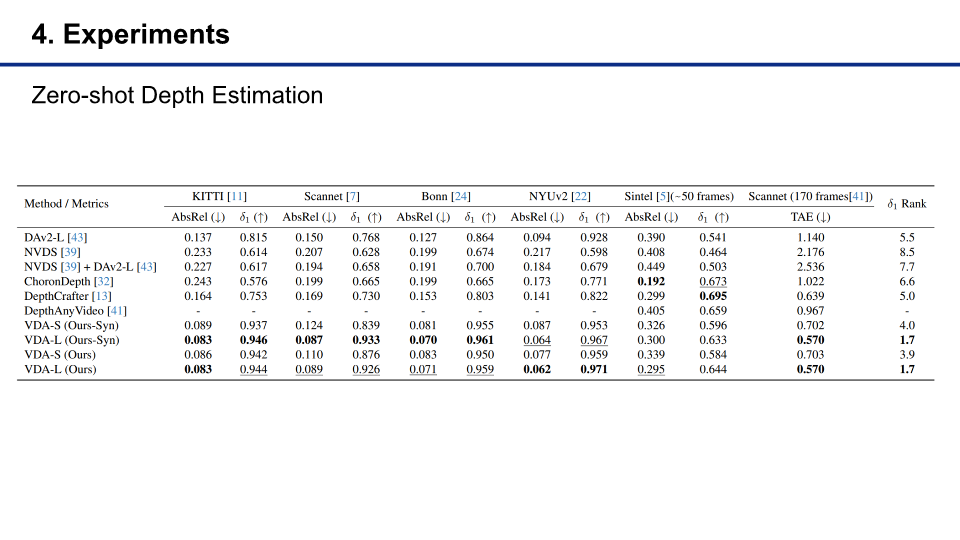Screen dimensions: 960x540
Task: Open citation [41] in Scannet 170 frames header
Action: [x=858, y=196]
